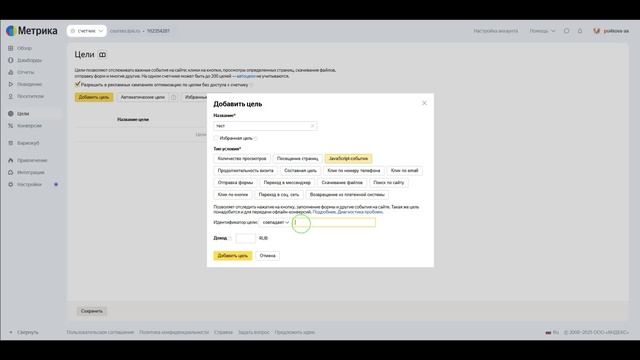640x360 pixels.
Task: Select Клик по кнопке condition type
Action: click(233, 195)
